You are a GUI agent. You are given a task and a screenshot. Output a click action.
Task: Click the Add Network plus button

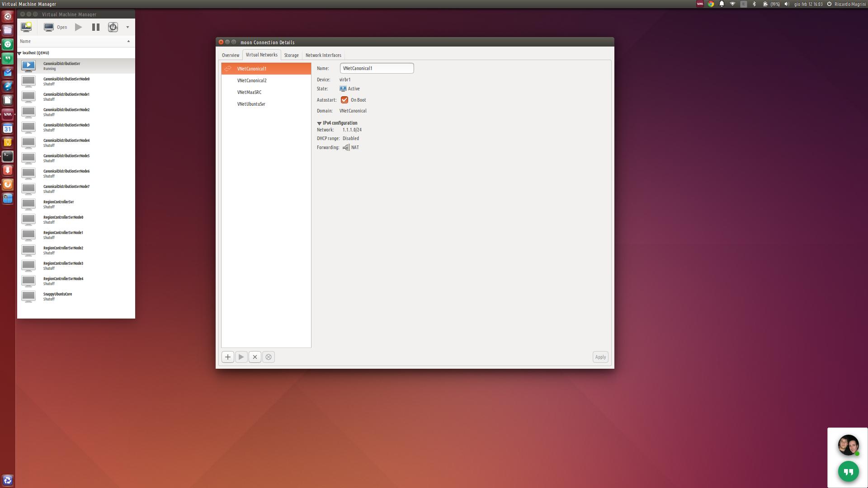[x=228, y=357]
